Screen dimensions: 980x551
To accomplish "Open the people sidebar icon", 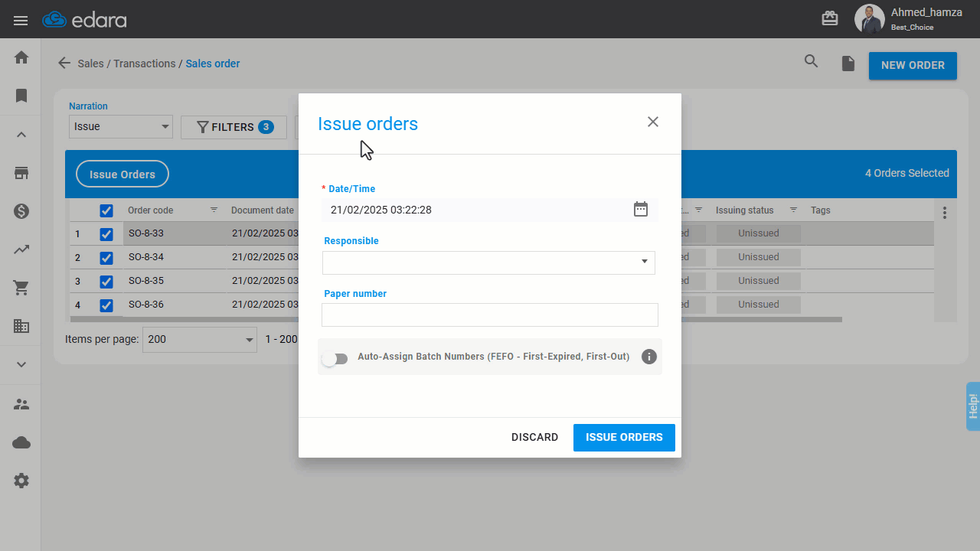I will tap(21, 404).
